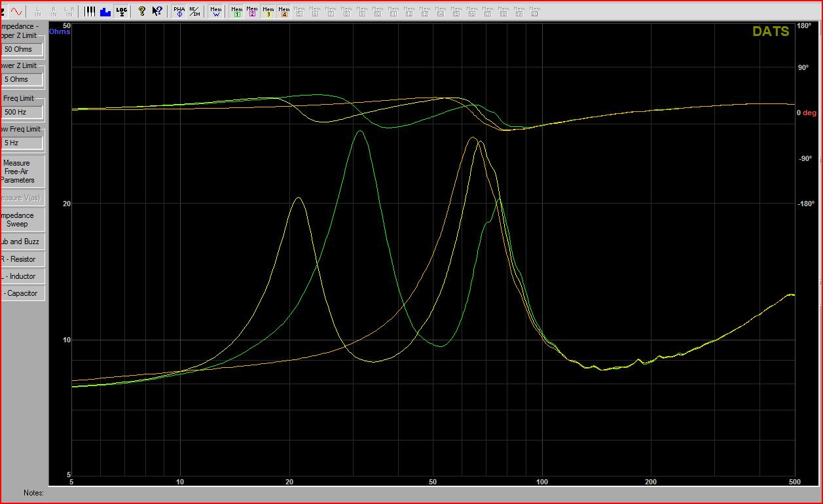Screen dimensions: 823x504
Task: Select the Mem 2 magenta memory icon
Action: (x=252, y=11)
